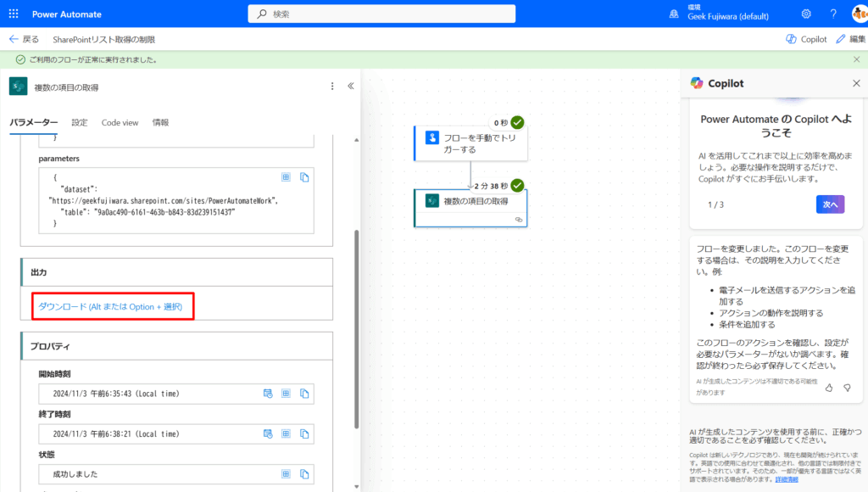The width and height of the screenshot is (868, 492).
Task: Open Copilot from the command bar
Action: pos(806,39)
